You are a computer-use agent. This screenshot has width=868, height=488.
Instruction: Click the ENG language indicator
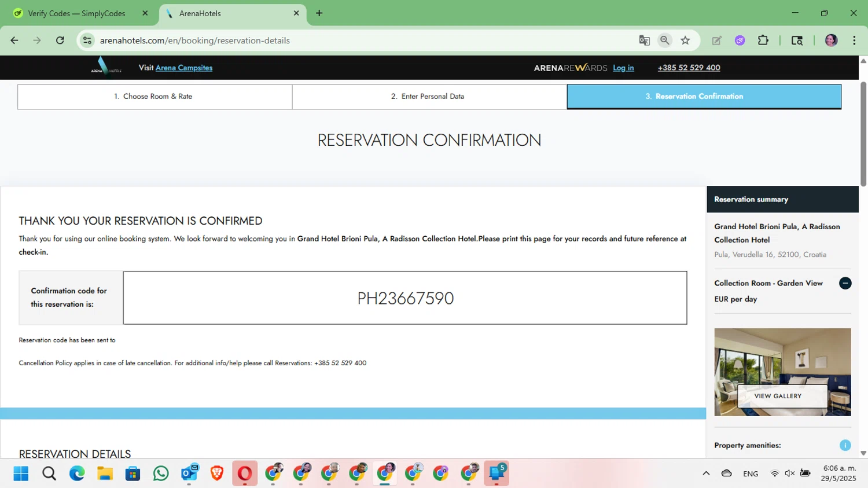click(751, 474)
